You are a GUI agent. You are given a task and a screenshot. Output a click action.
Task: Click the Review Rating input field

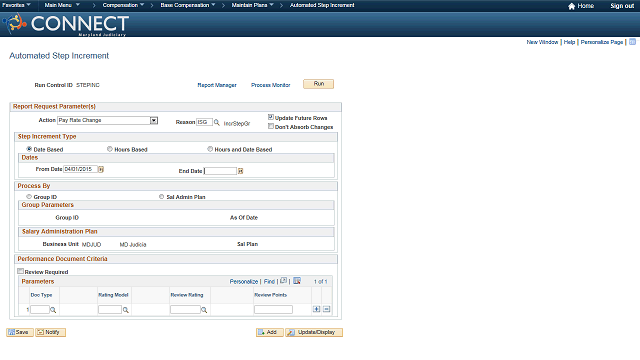185,310
